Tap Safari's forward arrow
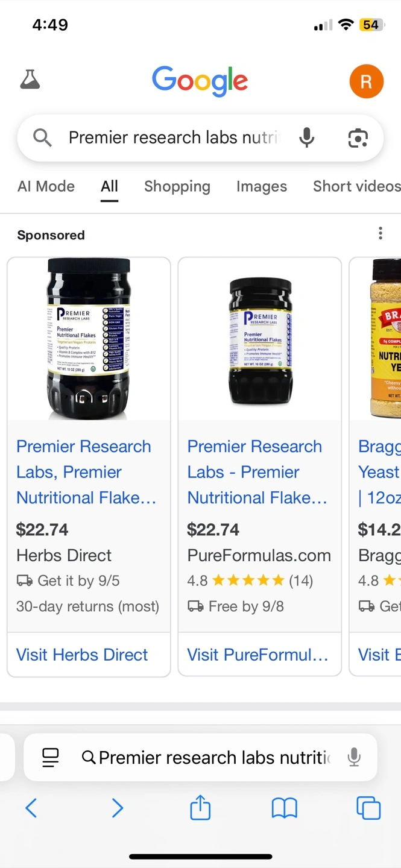The width and height of the screenshot is (401, 868). [118, 808]
